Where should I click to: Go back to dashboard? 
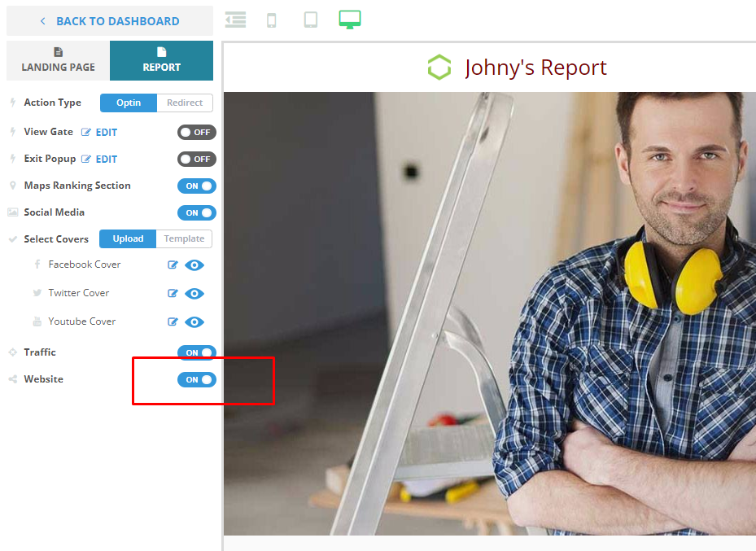tap(110, 21)
